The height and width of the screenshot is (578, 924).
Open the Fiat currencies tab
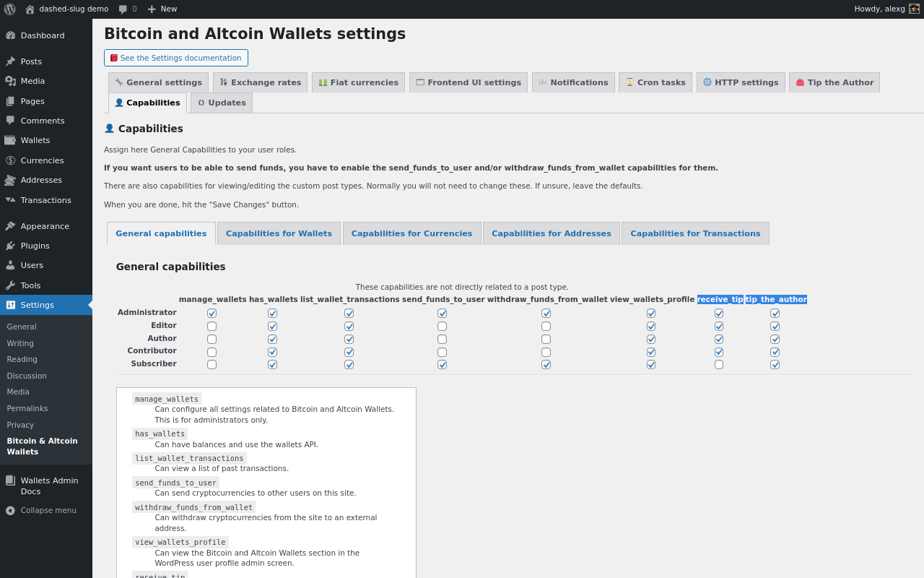pos(358,82)
